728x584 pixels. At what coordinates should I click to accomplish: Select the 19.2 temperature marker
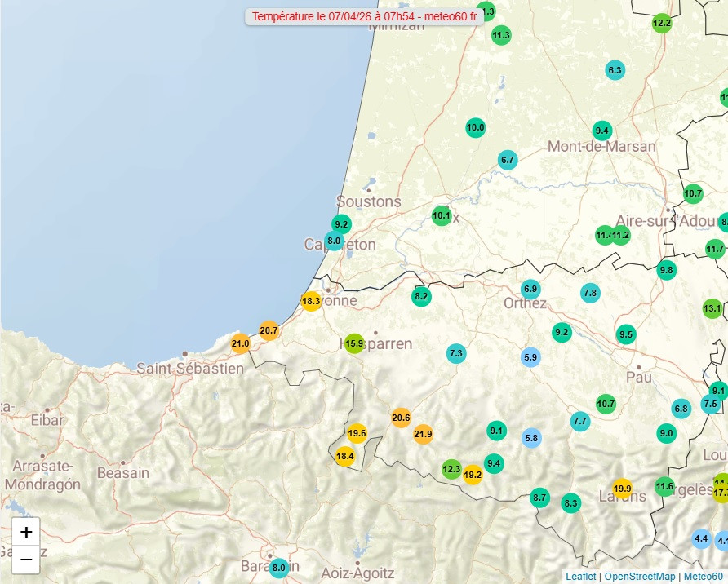pos(473,475)
